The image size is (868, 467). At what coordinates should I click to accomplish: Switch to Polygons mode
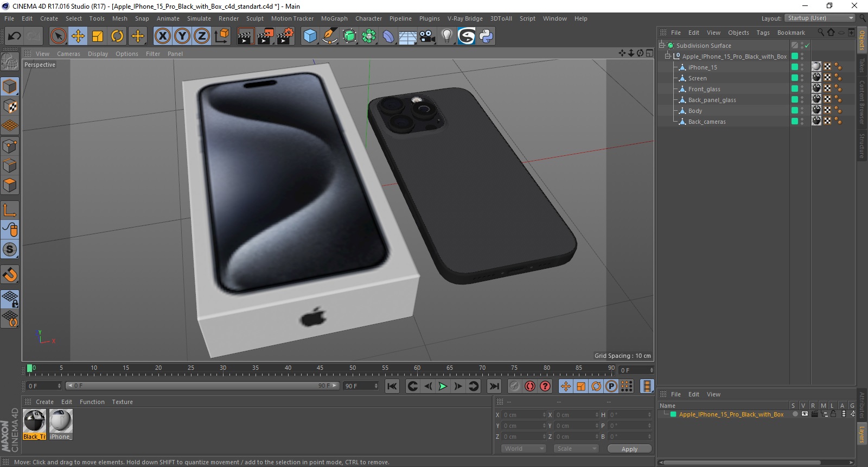click(x=10, y=185)
